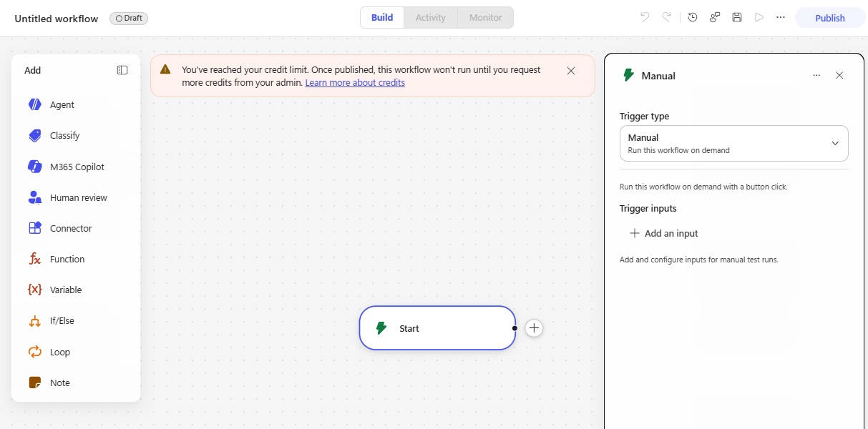Dismiss the credit limit warning banner

tap(571, 71)
